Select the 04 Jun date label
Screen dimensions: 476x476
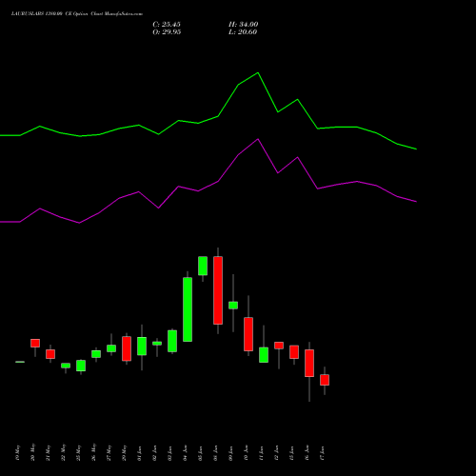pos(185,453)
